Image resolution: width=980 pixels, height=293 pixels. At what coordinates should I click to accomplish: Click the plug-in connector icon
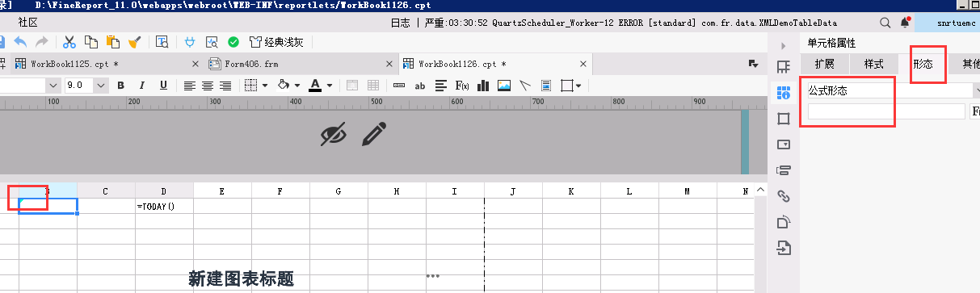190,41
